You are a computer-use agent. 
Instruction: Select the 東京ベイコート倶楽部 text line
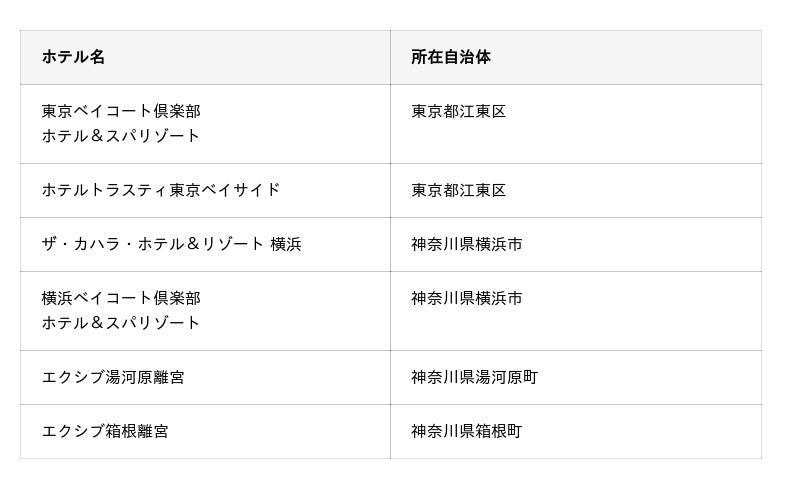(x=121, y=111)
